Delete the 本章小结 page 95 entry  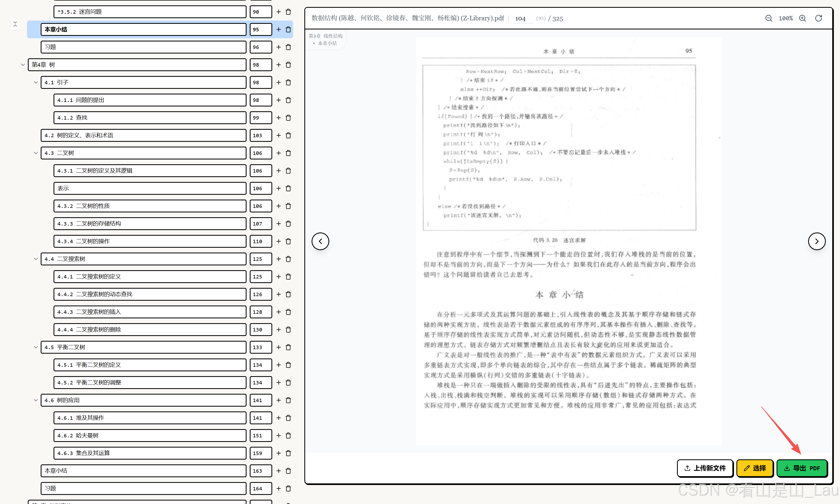pyautogui.click(x=288, y=29)
